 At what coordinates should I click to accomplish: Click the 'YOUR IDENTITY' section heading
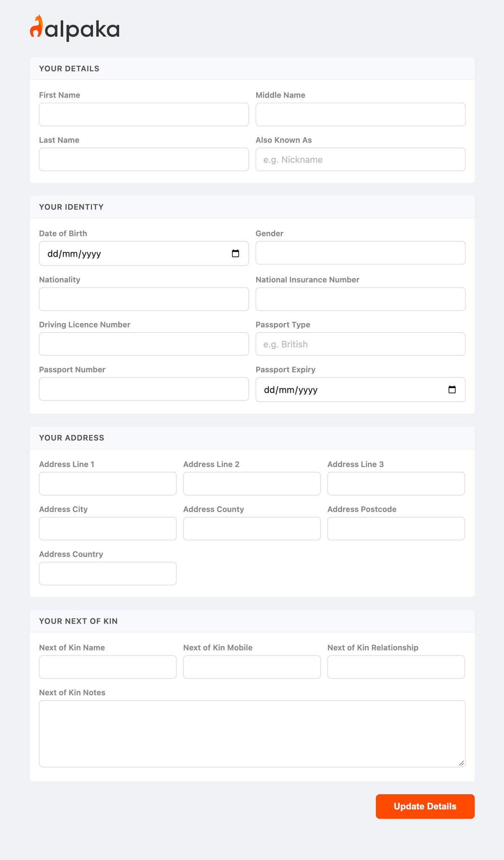point(71,207)
